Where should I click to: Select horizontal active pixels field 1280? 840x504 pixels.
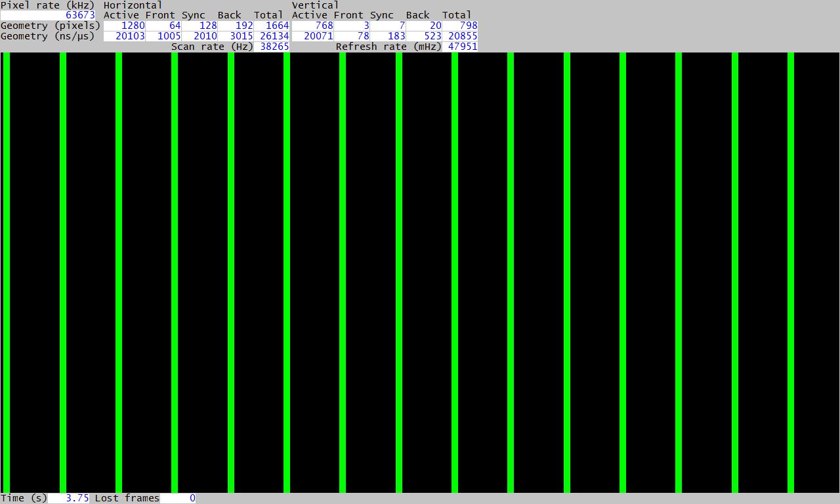point(124,26)
